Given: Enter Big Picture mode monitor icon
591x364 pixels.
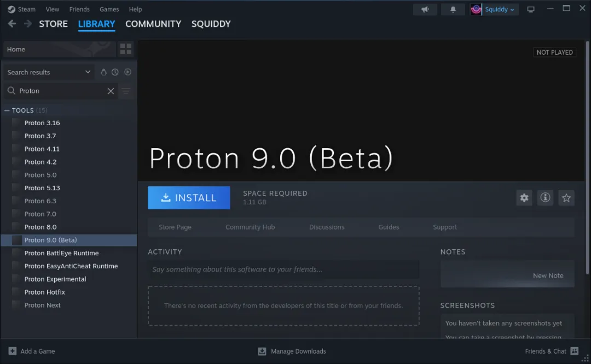Looking at the screenshot, I should tap(531, 9).
